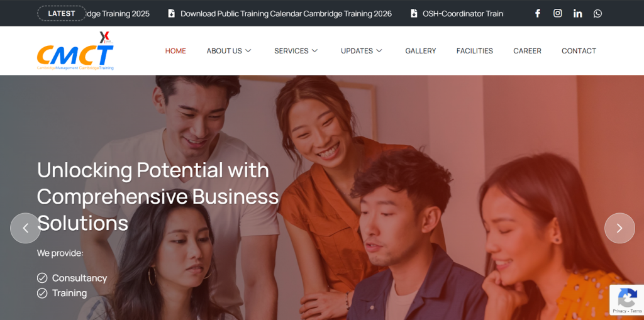The height and width of the screenshot is (320, 644).
Task: Expand the About Us dropdown
Action: pos(229,51)
